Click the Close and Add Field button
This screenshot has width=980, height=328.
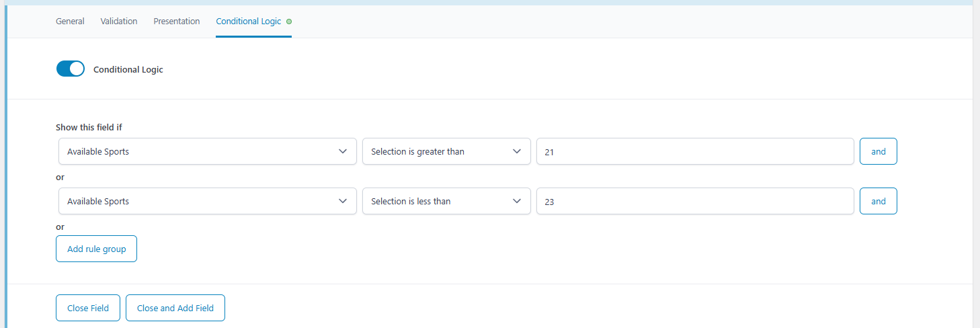[175, 308]
